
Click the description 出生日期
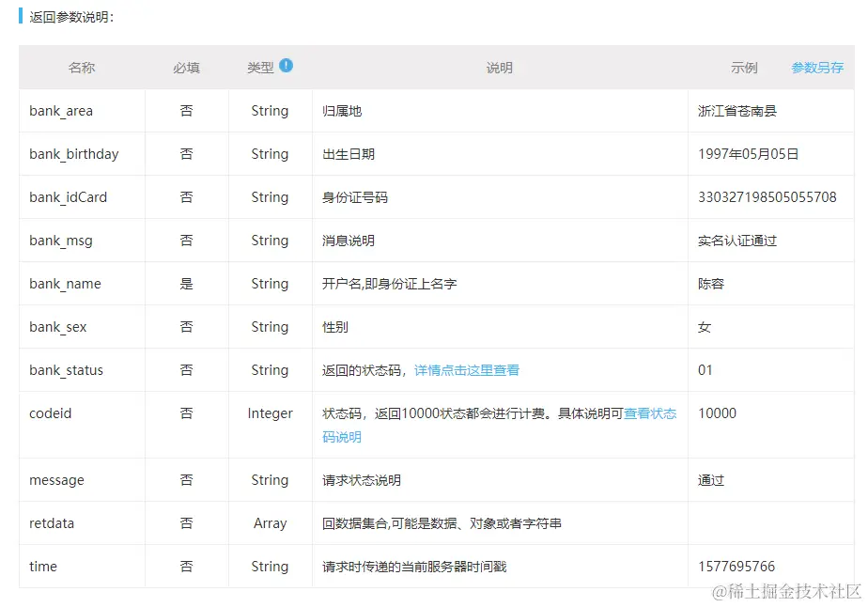pos(349,154)
